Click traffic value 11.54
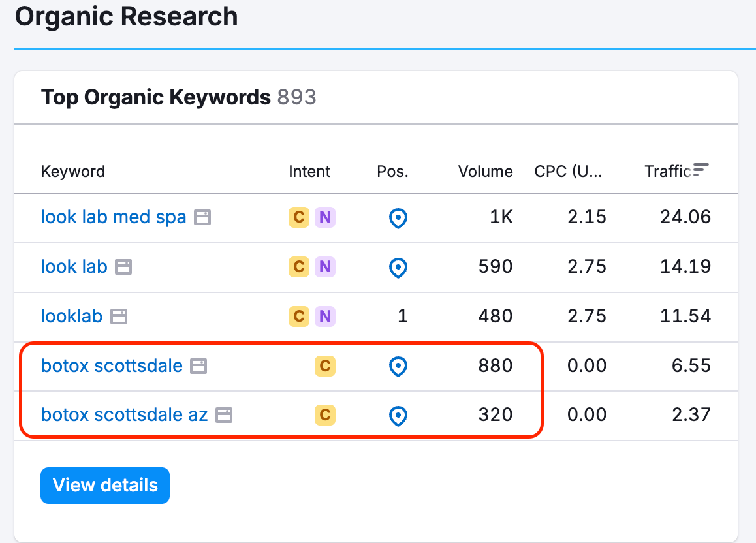 (685, 317)
